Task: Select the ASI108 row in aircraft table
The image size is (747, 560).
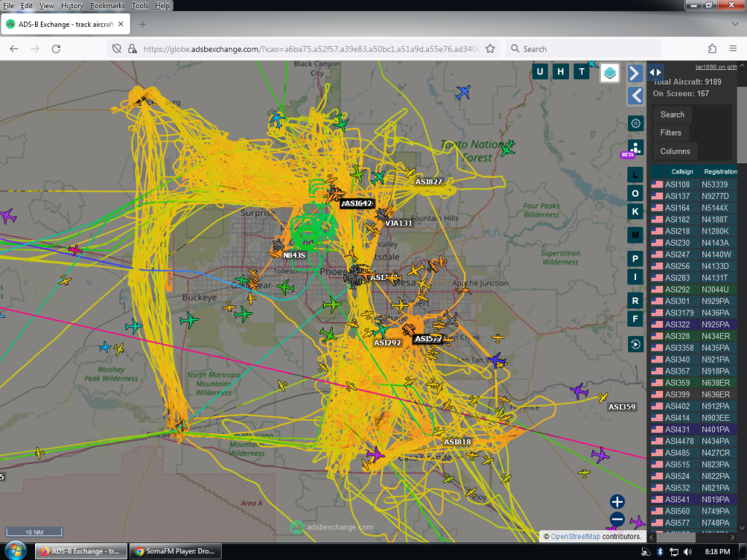Action: pyautogui.click(x=694, y=184)
